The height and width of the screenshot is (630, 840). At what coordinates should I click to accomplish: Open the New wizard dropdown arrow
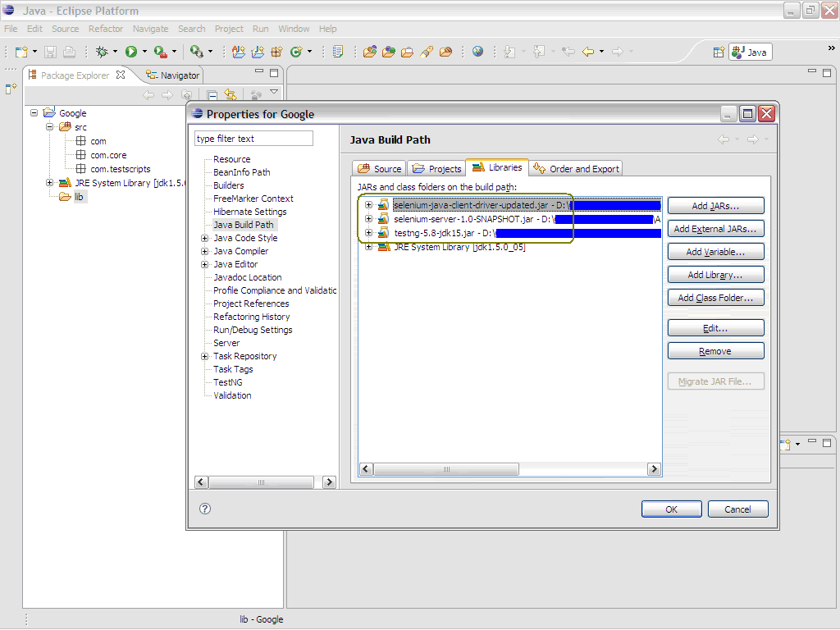click(x=34, y=52)
